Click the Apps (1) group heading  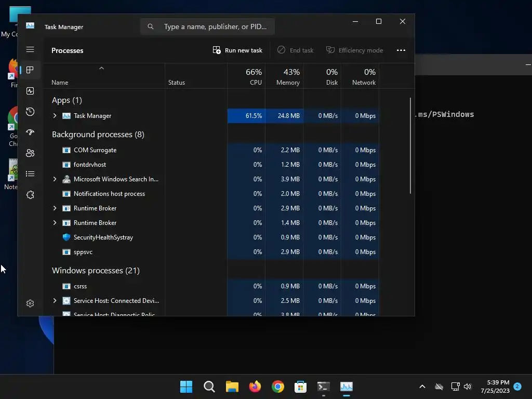67,100
